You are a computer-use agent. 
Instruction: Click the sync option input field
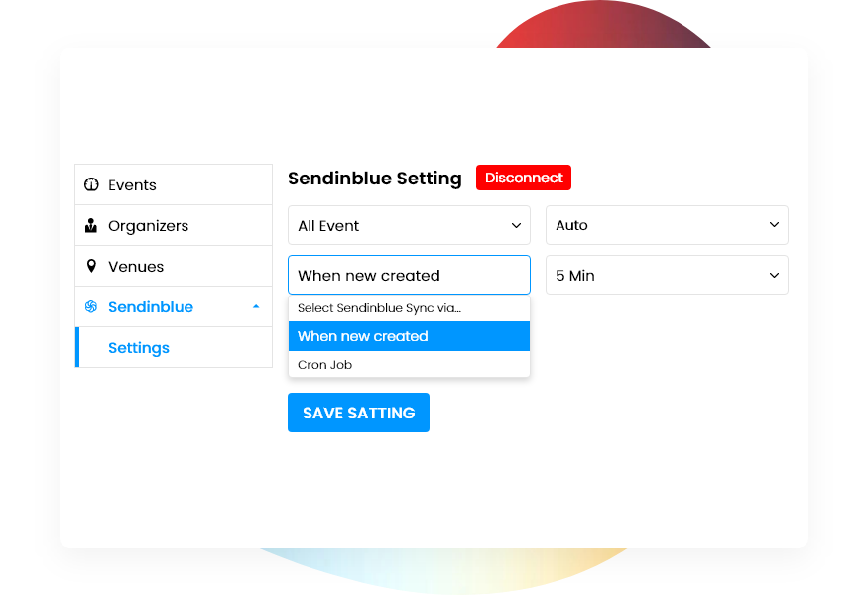409,275
